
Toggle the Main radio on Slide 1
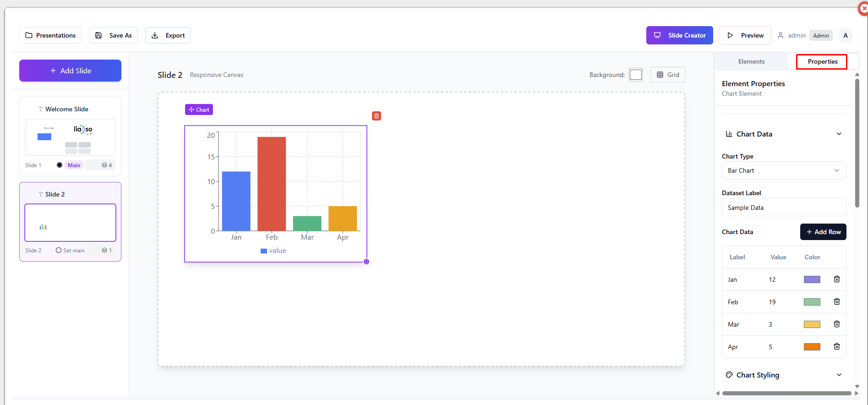[60, 165]
